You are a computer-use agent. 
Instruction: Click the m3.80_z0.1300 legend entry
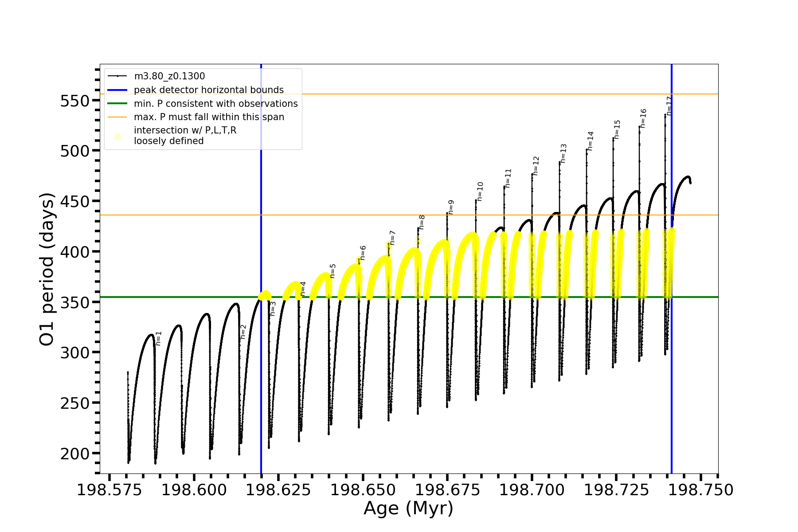pos(169,76)
